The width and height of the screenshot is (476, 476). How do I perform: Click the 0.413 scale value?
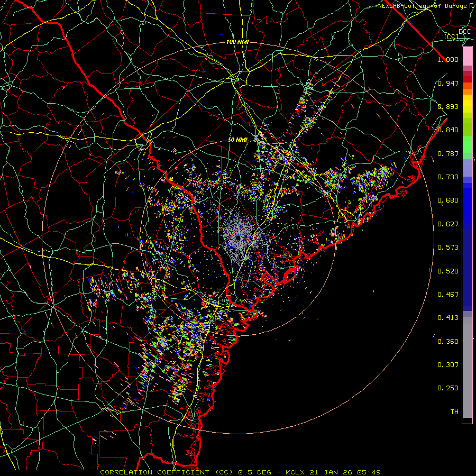448,318
